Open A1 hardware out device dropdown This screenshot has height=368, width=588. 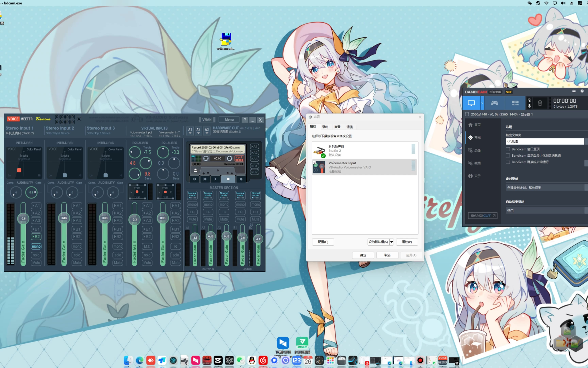coord(190,131)
